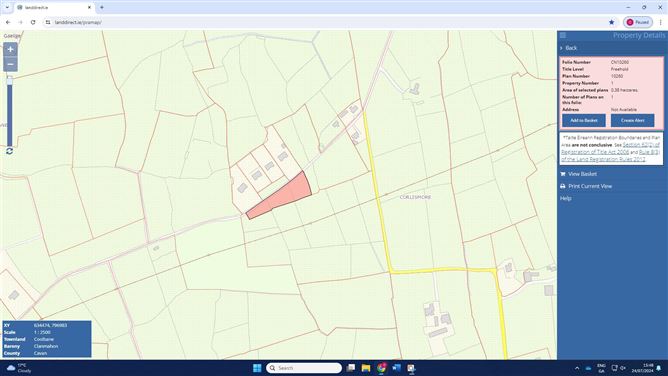Click the shopping cart icon beside View Basket

coord(563,174)
